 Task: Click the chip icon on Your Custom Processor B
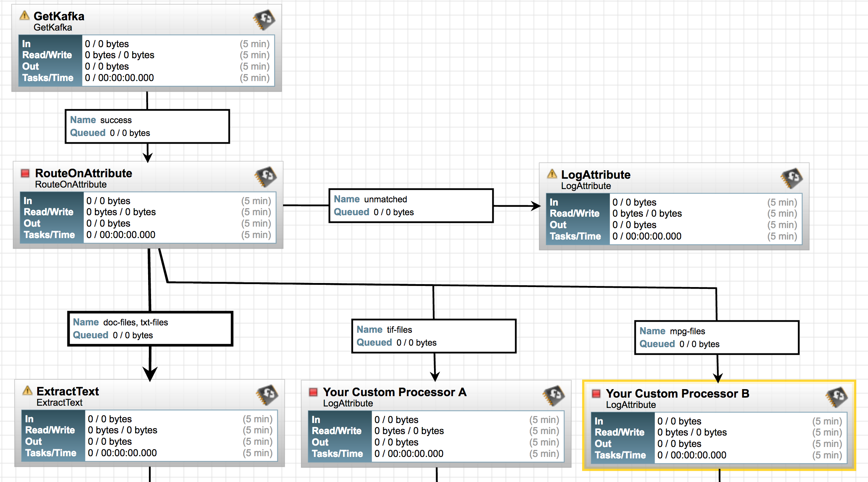click(837, 397)
